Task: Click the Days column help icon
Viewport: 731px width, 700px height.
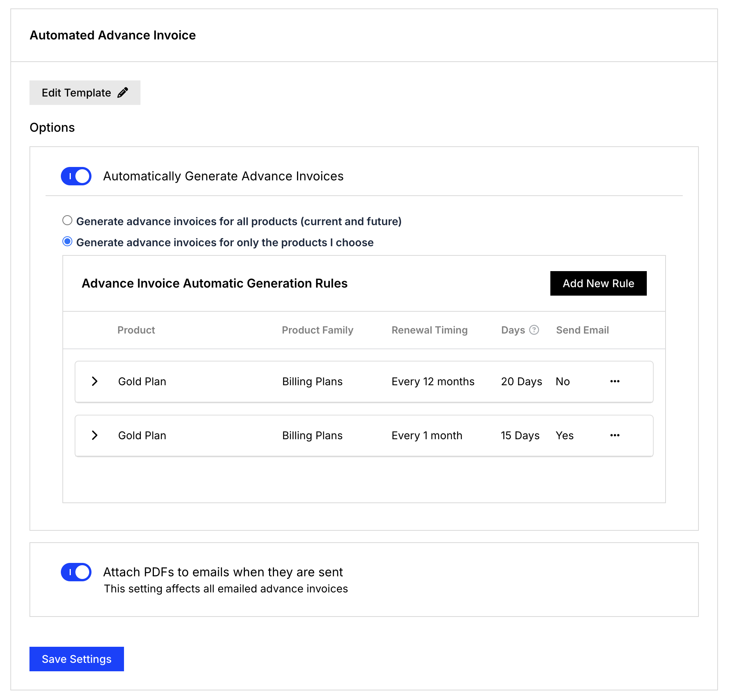Action: (534, 330)
